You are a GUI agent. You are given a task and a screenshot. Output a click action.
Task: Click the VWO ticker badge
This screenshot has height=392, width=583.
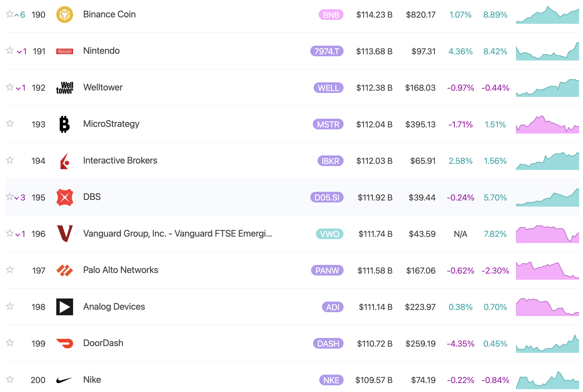pyautogui.click(x=329, y=234)
